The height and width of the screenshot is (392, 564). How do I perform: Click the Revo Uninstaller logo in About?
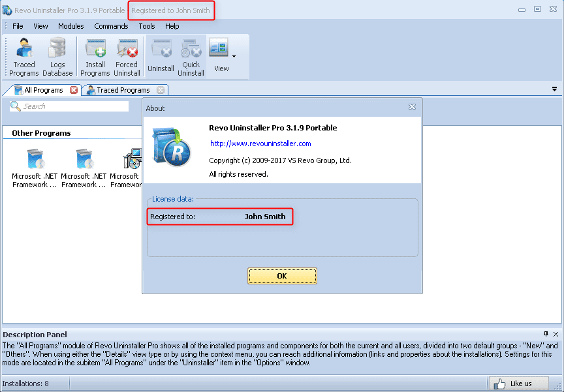pyautogui.click(x=172, y=147)
